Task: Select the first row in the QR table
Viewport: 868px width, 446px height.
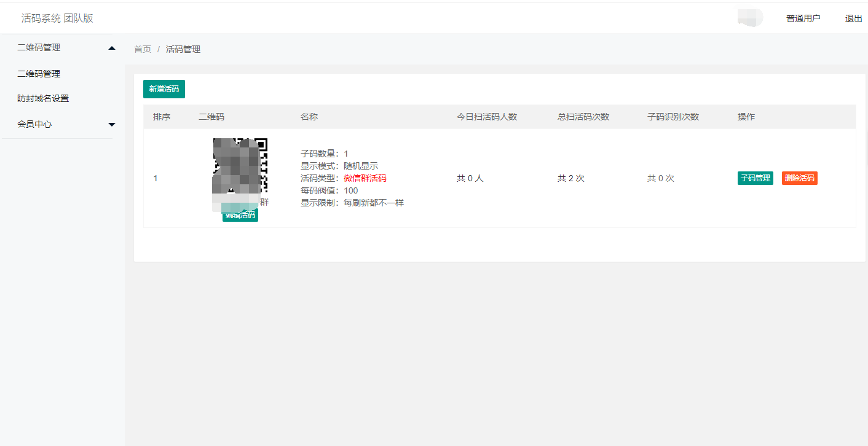Action: coord(430,178)
